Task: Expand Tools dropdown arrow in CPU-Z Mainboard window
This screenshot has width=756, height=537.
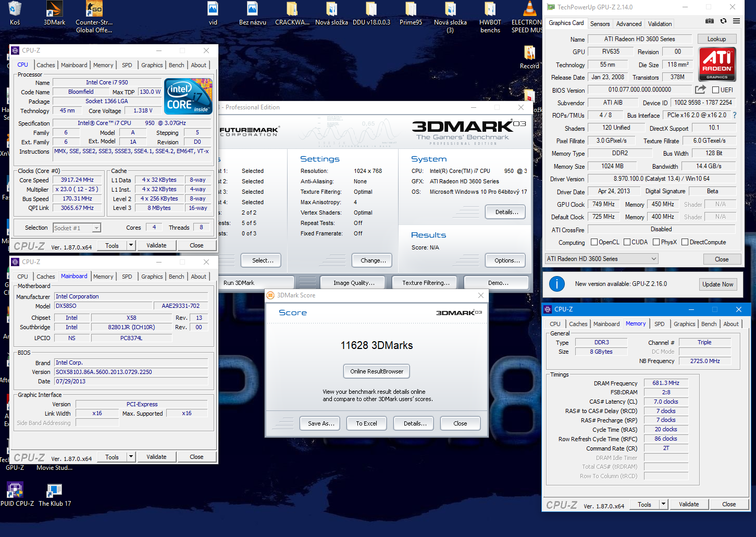Action: 131,457
